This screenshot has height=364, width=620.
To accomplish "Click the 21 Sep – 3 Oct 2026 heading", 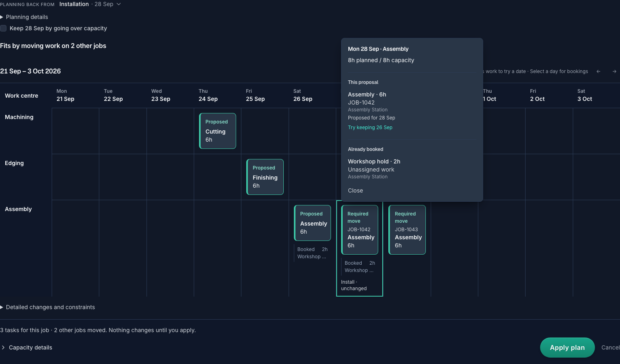I will tap(30, 71).
